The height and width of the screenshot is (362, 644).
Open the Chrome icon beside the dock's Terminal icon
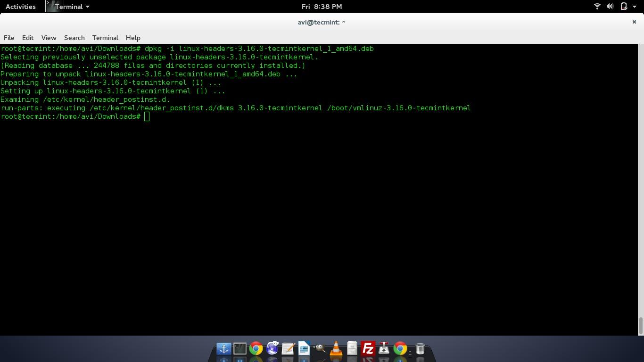point(256,348)
